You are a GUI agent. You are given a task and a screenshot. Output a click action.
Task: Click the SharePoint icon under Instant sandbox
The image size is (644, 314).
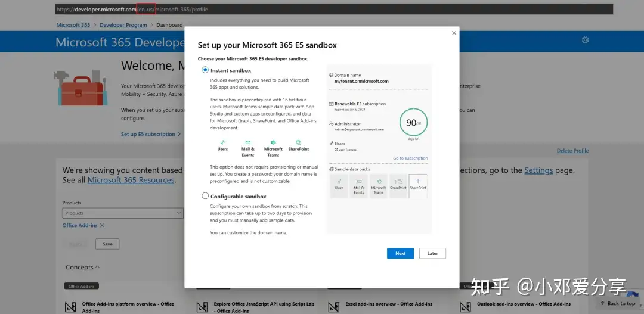[x=299, y=142]
